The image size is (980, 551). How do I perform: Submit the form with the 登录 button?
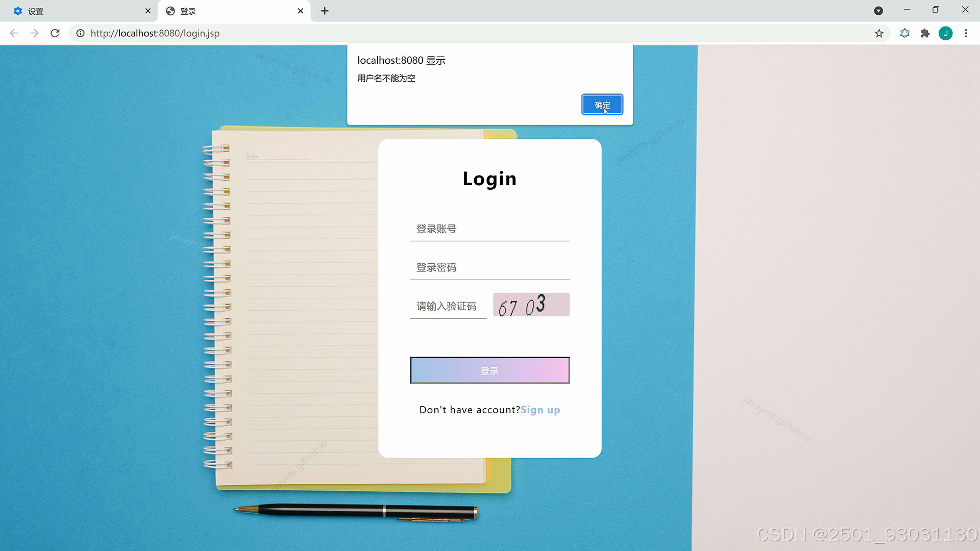(x=489, y=370)
